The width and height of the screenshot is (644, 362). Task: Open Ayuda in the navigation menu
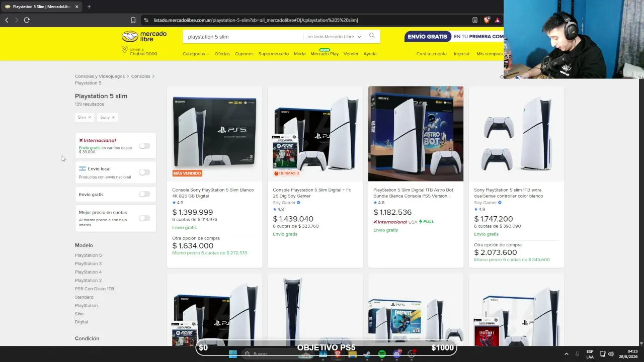[370, 54]
